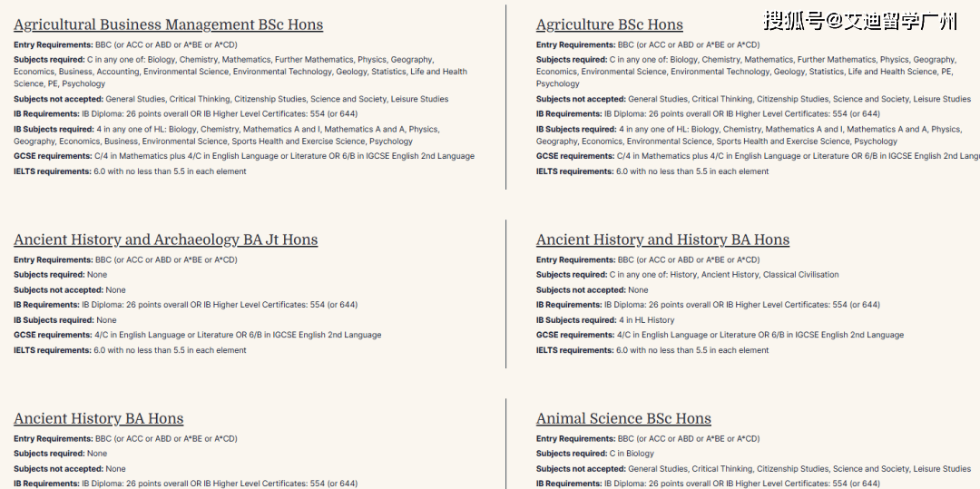
Task: Click IB Requirements line under Agriculture BSc Hons
Action: 708,113
